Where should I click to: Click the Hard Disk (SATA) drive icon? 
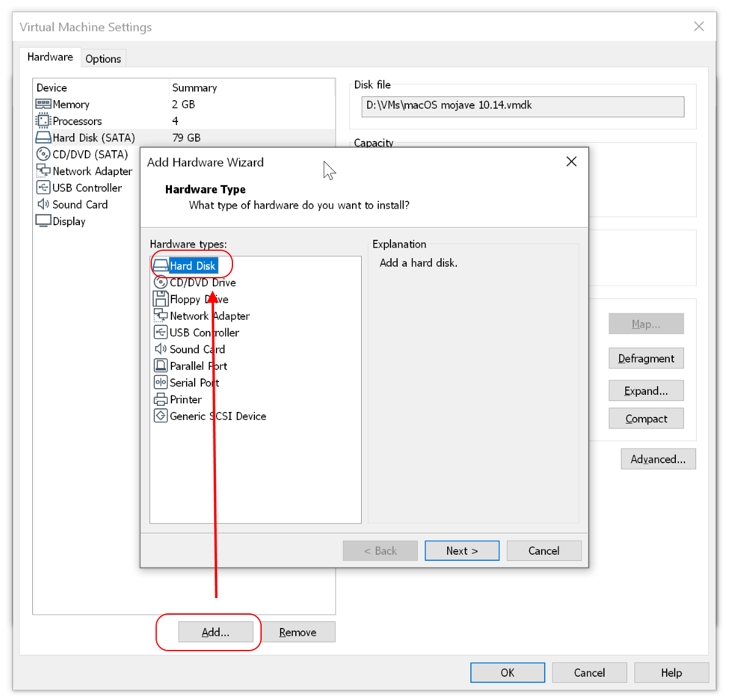[x=43, y=138]
